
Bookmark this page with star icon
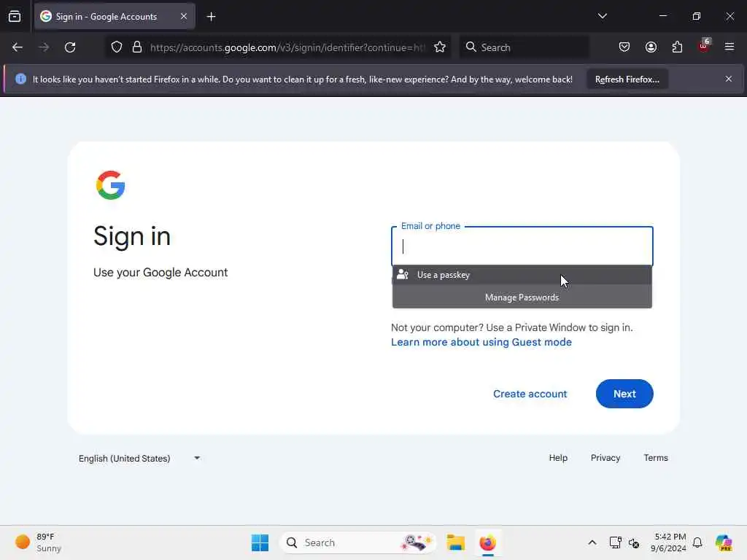[x=440, y=47]
